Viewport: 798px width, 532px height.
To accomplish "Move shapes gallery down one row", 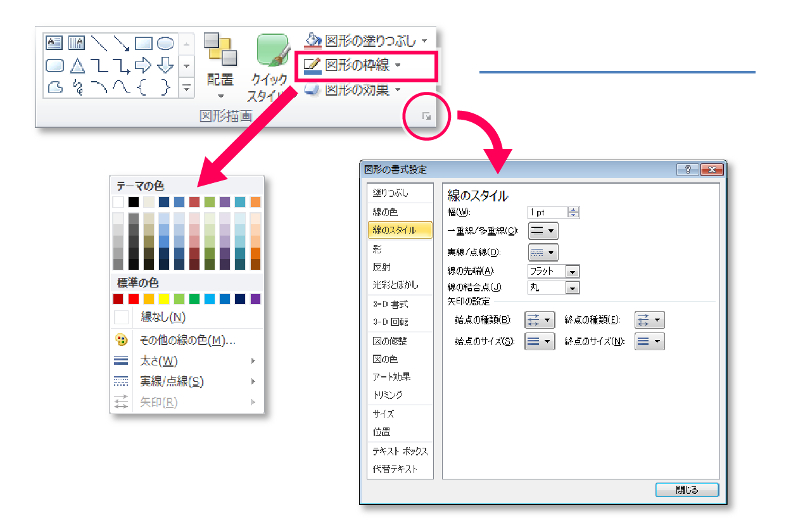I will click(x=186, y=65).
